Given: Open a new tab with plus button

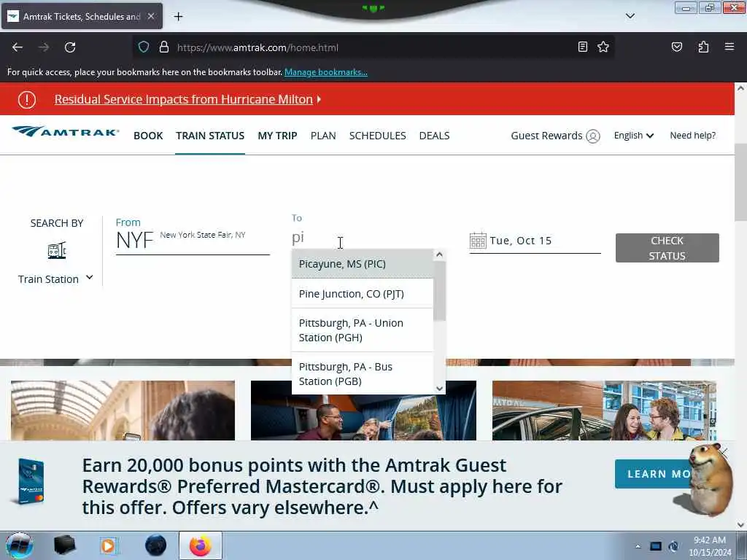Looking at the screenshot, I should [178, 17].
